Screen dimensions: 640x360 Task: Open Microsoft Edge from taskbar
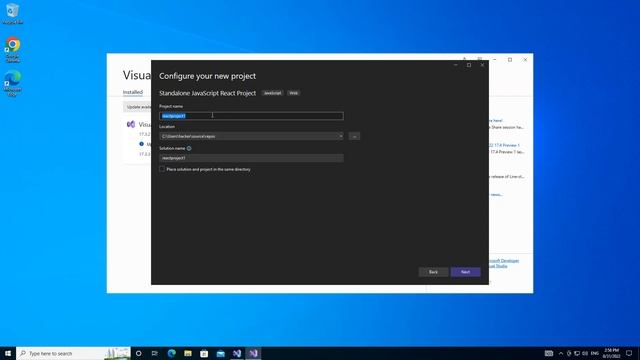click(171, 353)
